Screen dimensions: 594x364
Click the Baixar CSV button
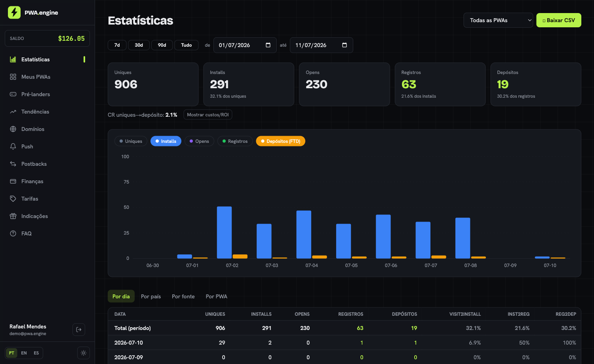(559, 20)
